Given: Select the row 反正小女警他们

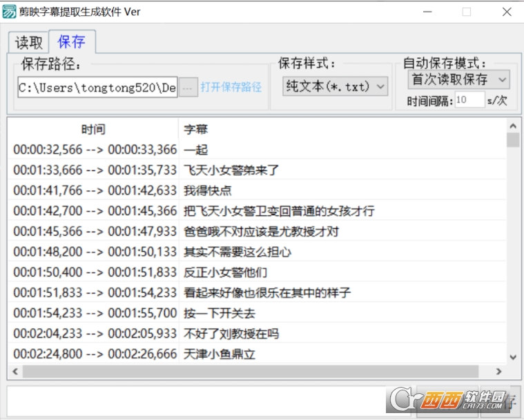Looking at the screenshot, I should (x=257, y=272).
